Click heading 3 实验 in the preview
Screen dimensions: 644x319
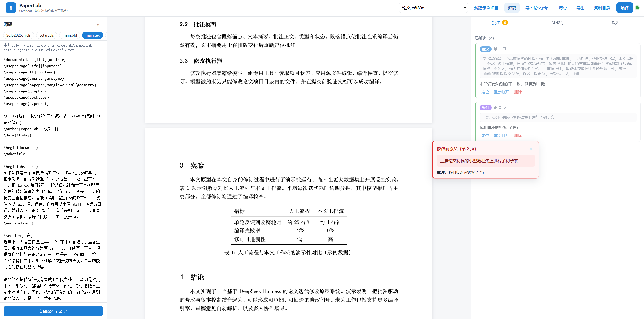point(192,165)
